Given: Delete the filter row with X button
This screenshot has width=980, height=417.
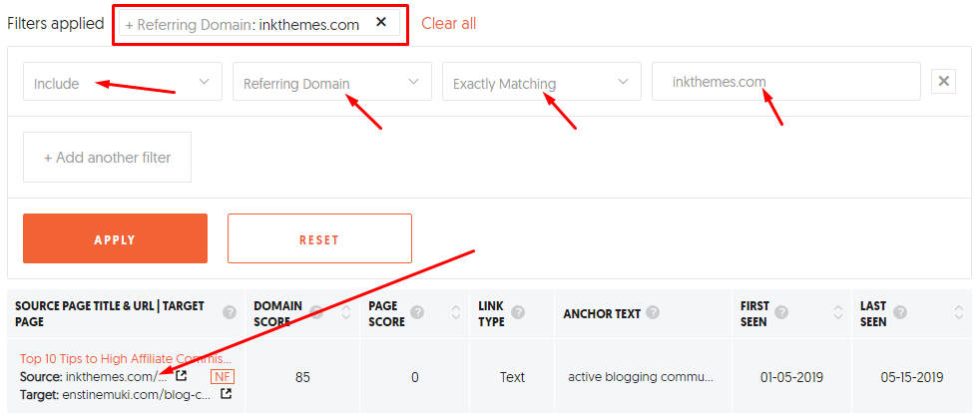Looking at the screenshot, I should click(x=944, y=81).
